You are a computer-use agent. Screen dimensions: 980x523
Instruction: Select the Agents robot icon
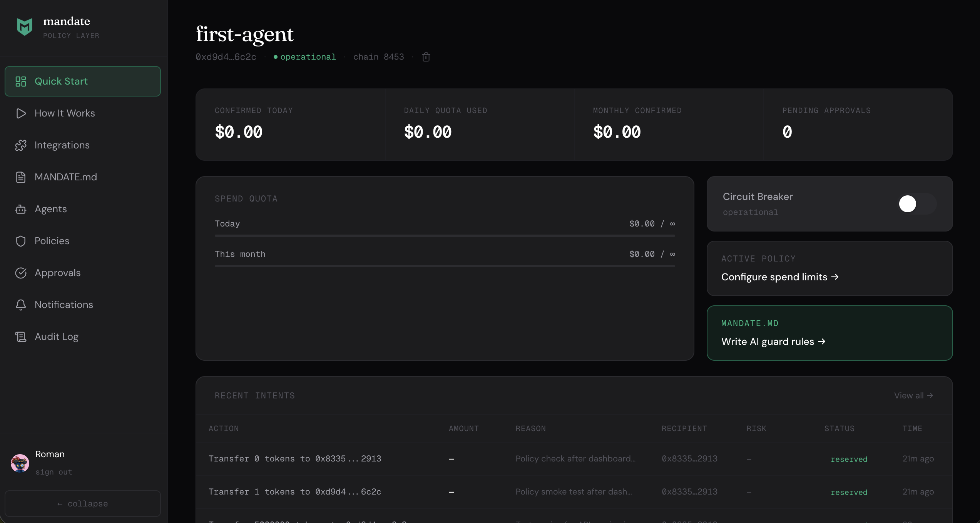pos(21,209)
